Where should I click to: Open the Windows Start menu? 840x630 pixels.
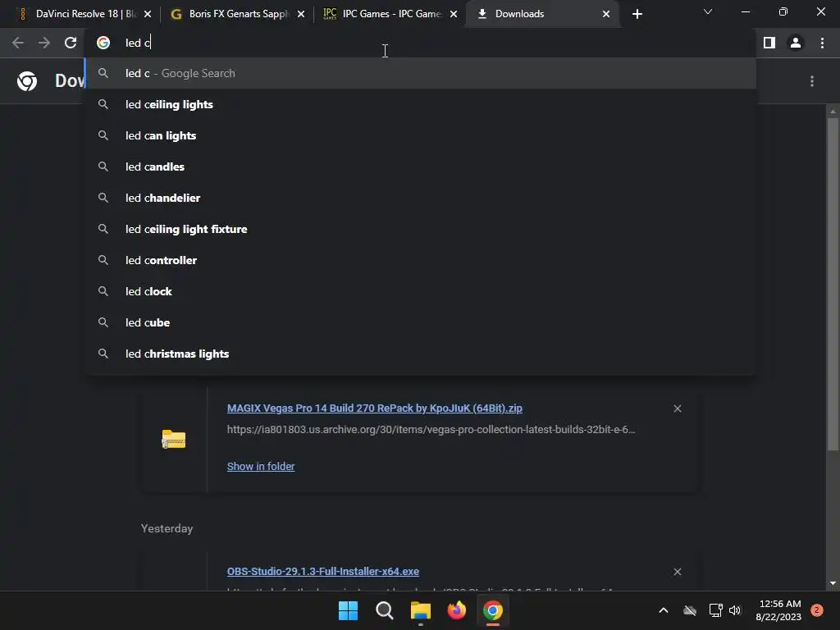348,610
